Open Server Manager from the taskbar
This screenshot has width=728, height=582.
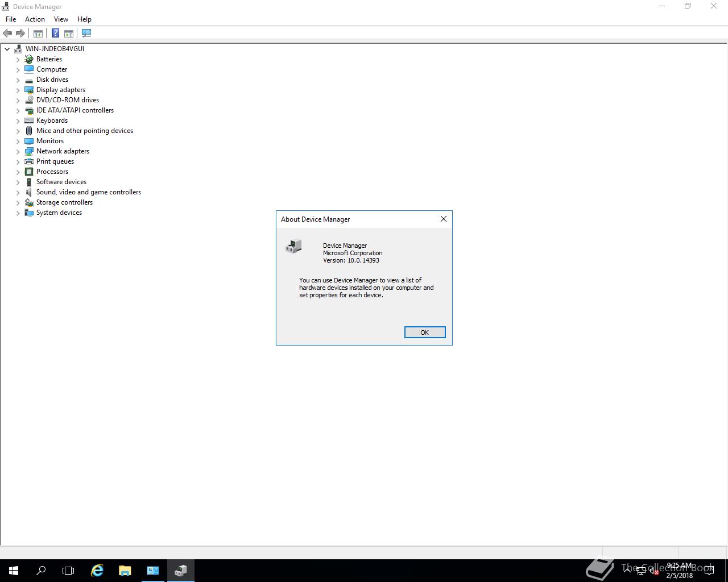click(x=153, y=571)
